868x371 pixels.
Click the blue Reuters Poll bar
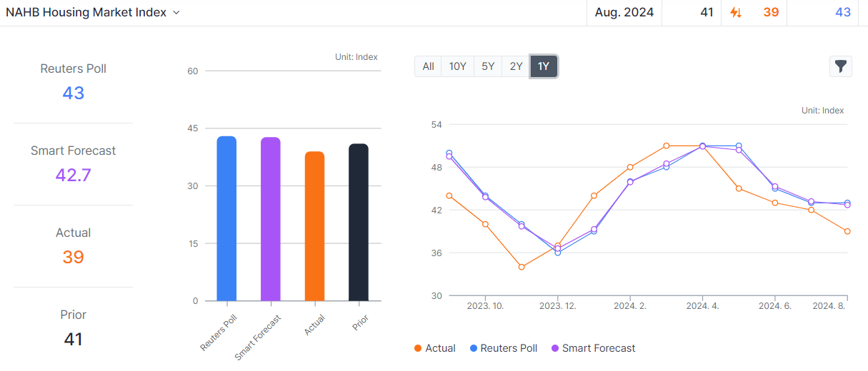coord(226,218)
